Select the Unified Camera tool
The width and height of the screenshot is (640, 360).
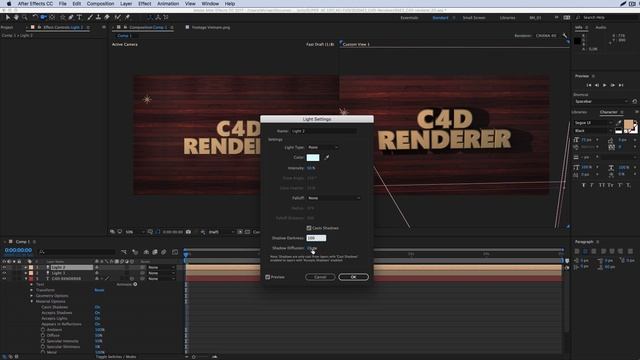(43, 17)
